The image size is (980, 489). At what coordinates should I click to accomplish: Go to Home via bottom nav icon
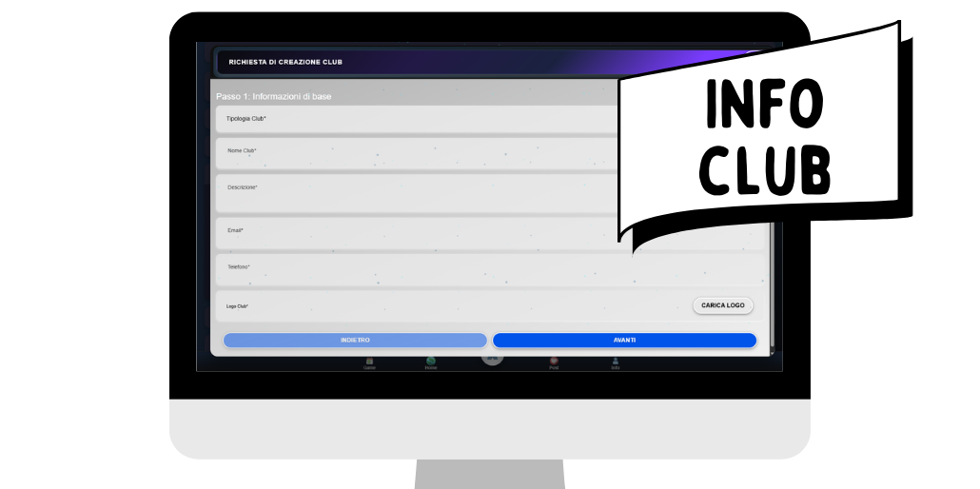pyautogui.click(x=431, y=362)
